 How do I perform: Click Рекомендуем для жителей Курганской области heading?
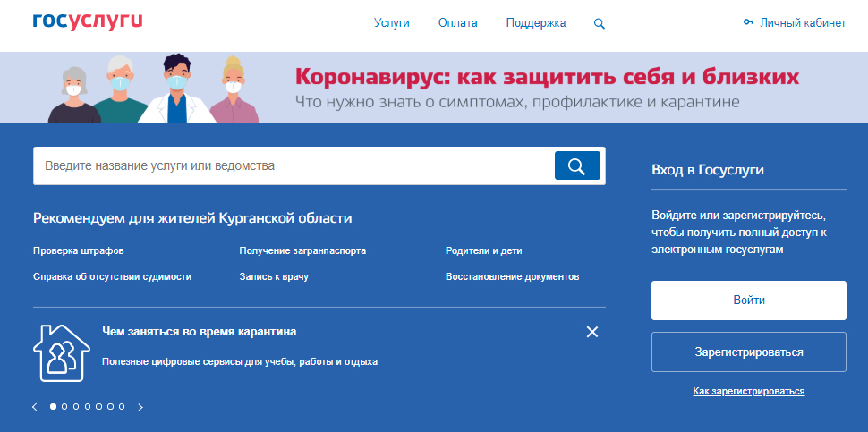(192, 218)
